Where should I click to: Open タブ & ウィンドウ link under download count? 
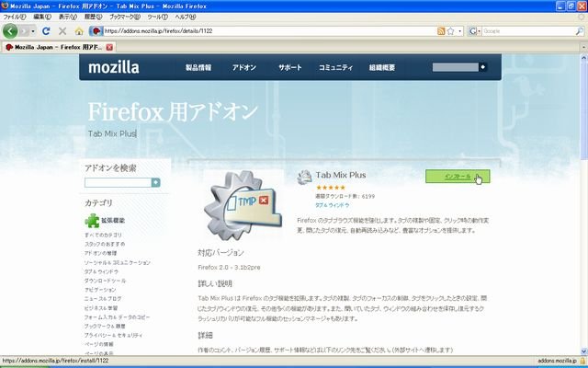coord(333,205)
